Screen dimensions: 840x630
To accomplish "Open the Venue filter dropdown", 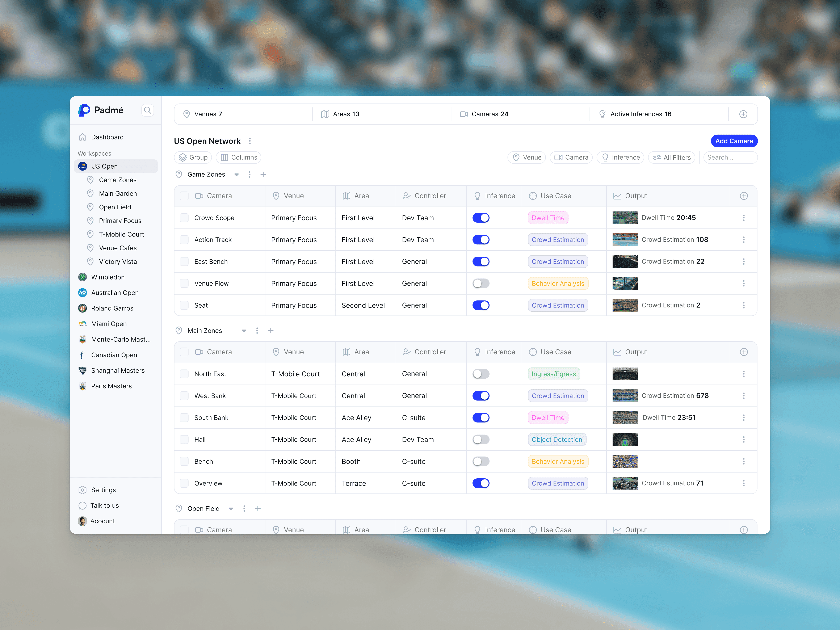I will point(527,157).
